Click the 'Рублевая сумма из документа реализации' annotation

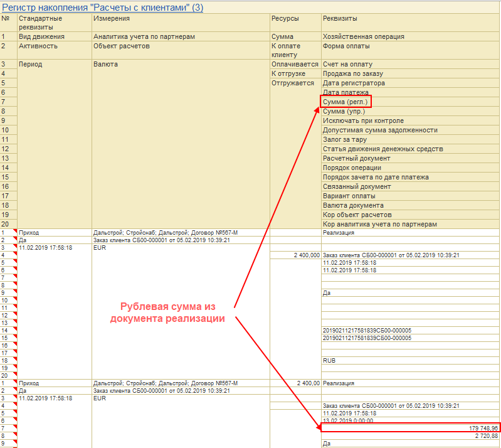point(168,312)
